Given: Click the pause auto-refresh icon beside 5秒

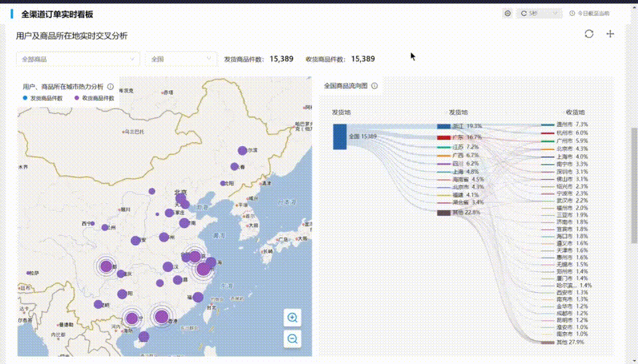Looking at the screenshot, I should [x=507, y=13].
